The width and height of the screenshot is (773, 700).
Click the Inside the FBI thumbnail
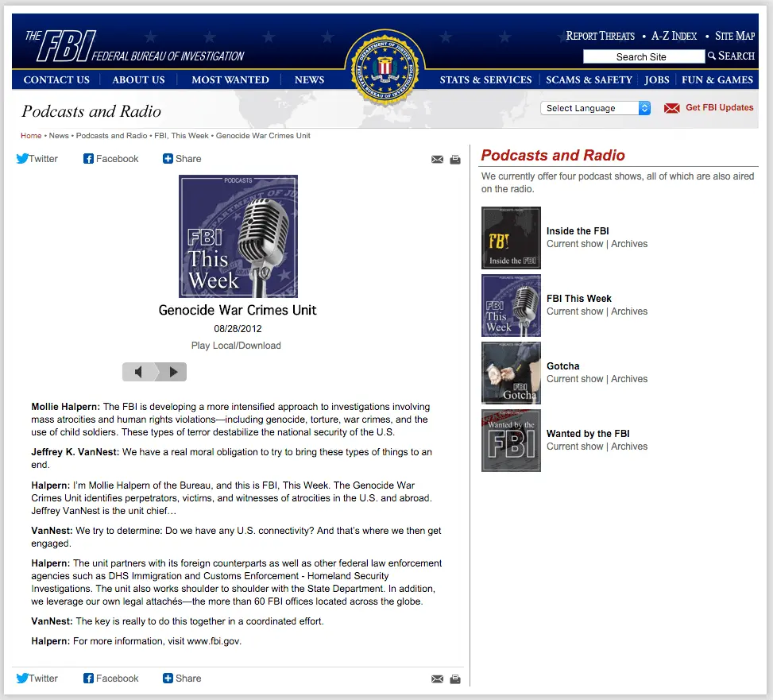click(x=511, y=238)
